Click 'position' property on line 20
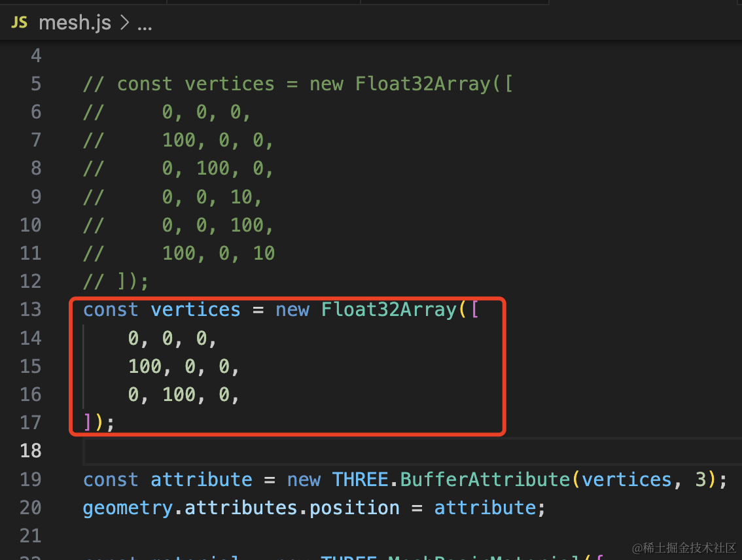742x560 pixels. pos(355,508)
